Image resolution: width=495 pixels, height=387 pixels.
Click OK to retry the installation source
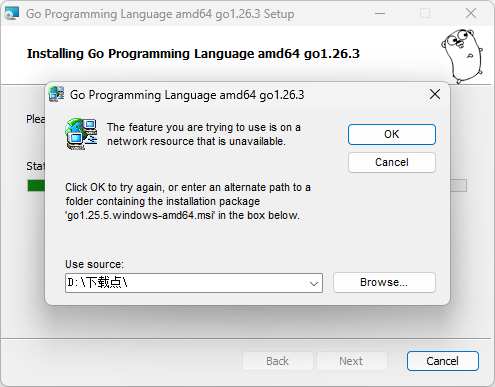pos(392,134)
